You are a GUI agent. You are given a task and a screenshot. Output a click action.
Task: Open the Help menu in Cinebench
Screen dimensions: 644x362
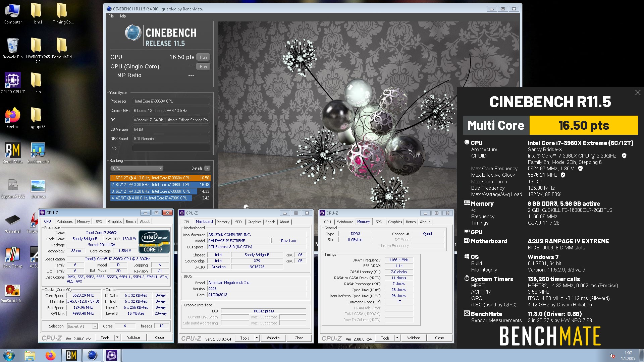[x=122, y=16]
